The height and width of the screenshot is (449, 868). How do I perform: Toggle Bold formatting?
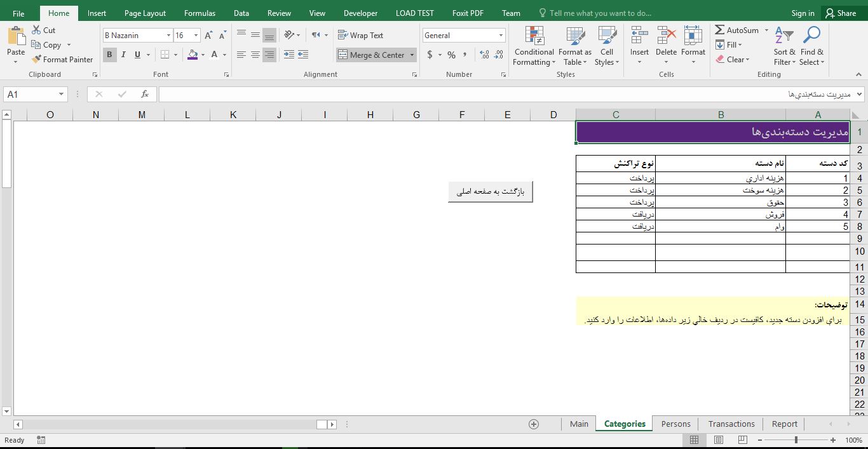click(x=109, y=55)
